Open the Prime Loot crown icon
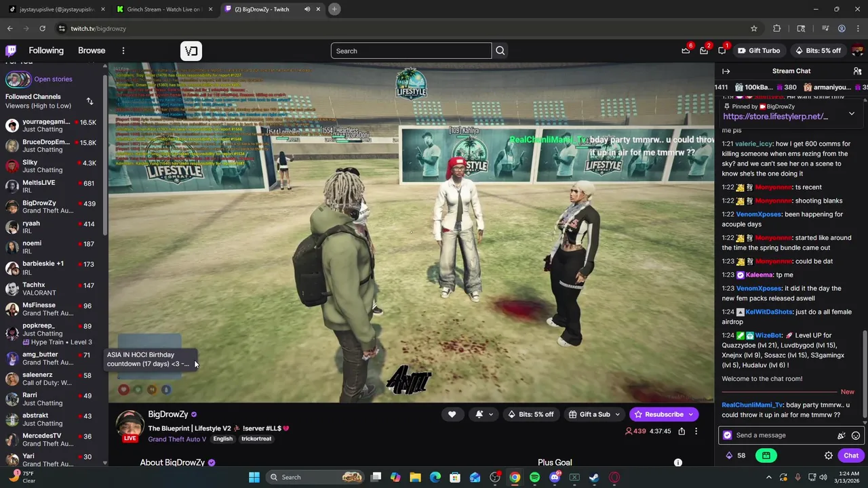 click(x=686, y=51)
